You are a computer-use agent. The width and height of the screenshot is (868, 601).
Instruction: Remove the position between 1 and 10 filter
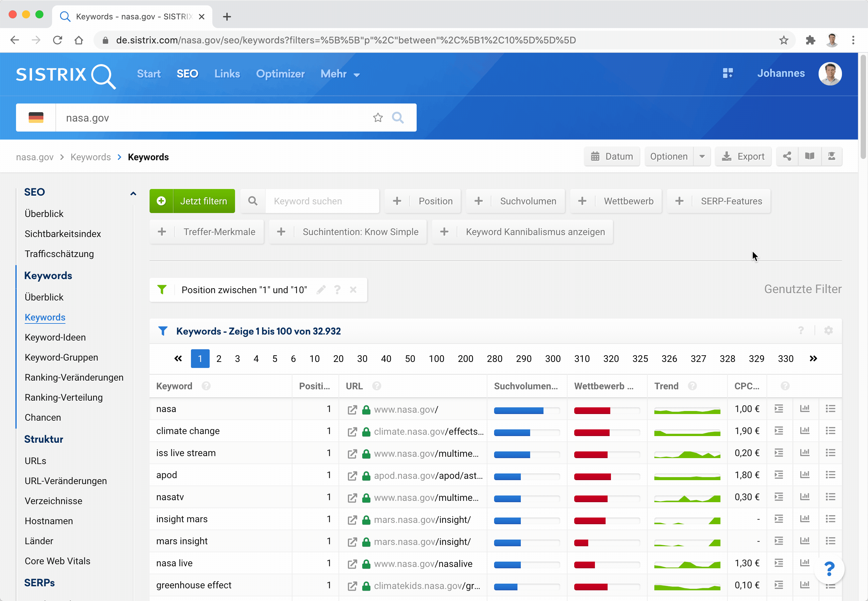(353, 289)
